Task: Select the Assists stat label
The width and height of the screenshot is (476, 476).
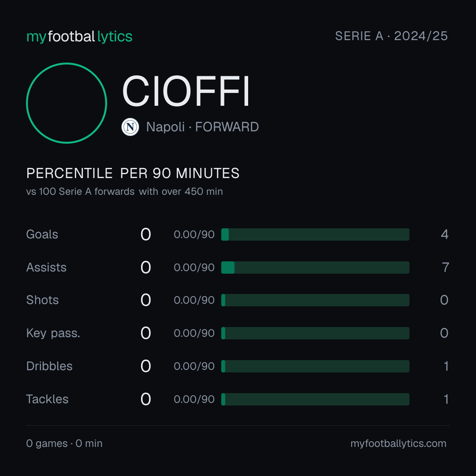Action: (x=46, y=268)
